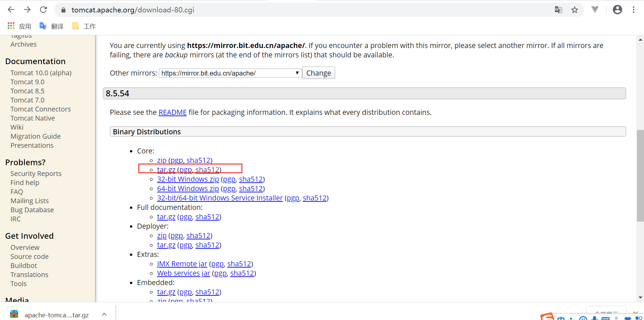The image size is (644, 320).
Task: Bookmark this page with the star
Action: click(x=574, y=10)
